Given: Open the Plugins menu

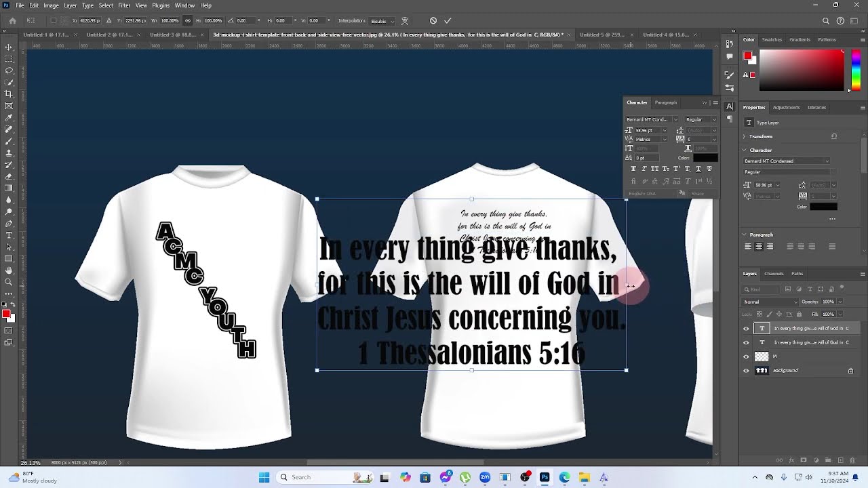Looking at the screenshot, I should click(161, 5).
